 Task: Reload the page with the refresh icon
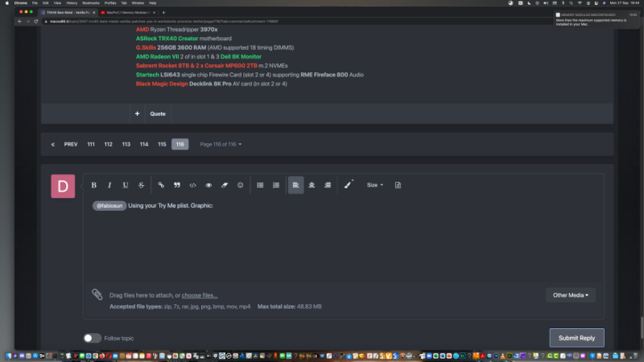pyautogui.click(x=35, y=22)
